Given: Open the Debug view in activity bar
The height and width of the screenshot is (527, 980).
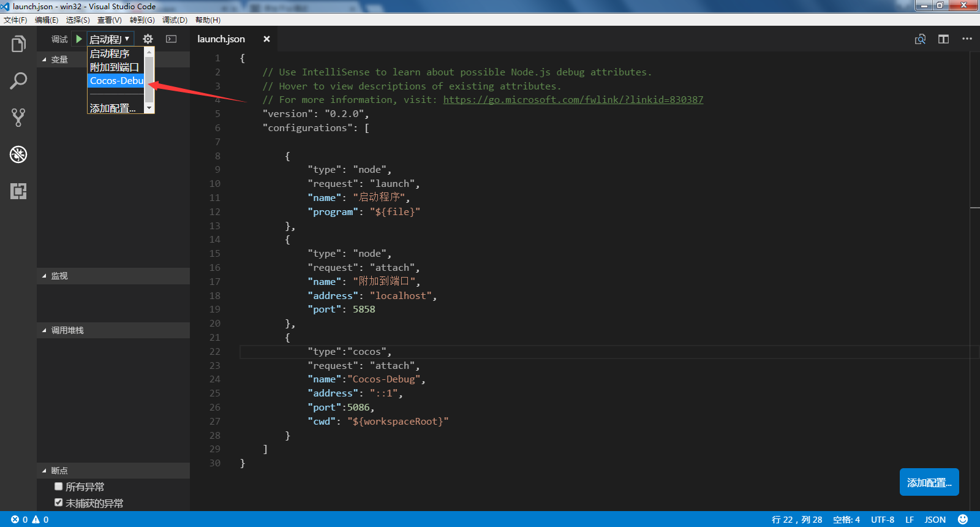Looking at the screenshot, I should [x=18, y=154].
